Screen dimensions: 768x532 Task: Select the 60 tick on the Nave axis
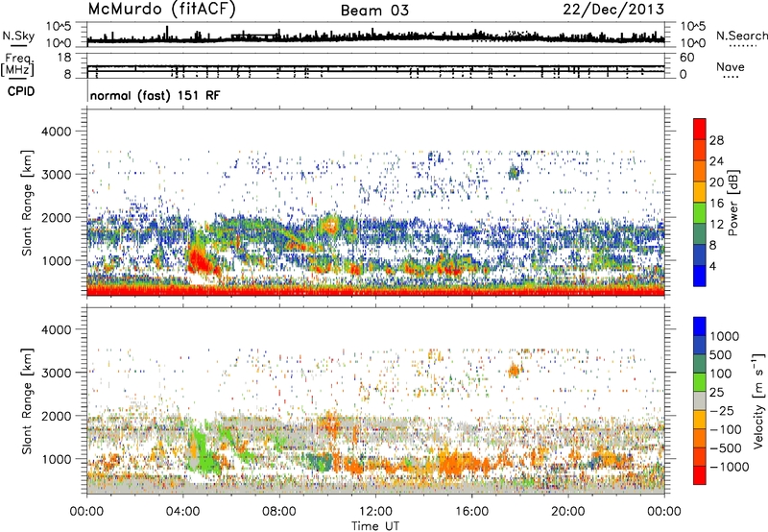pos(686,58)
